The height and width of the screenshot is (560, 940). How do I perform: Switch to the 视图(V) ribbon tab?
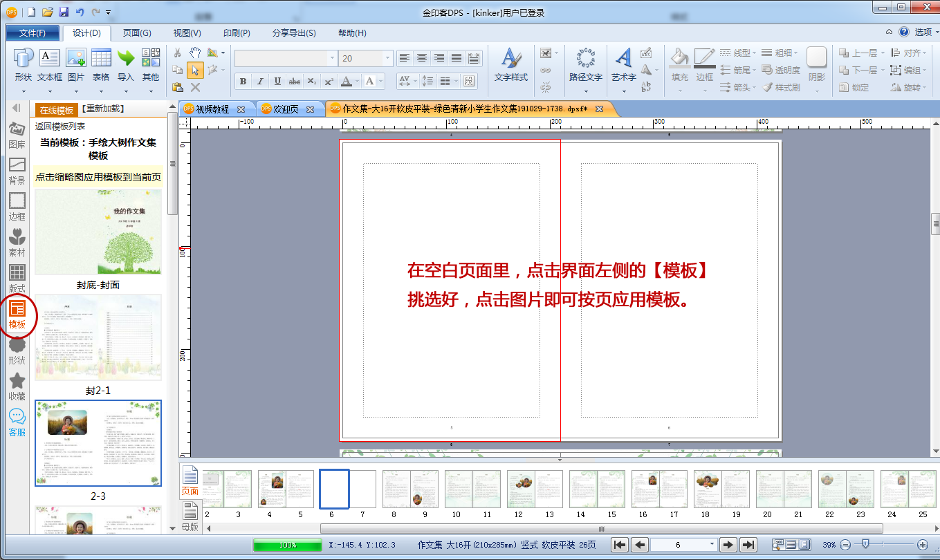click(x=187, y=33)
